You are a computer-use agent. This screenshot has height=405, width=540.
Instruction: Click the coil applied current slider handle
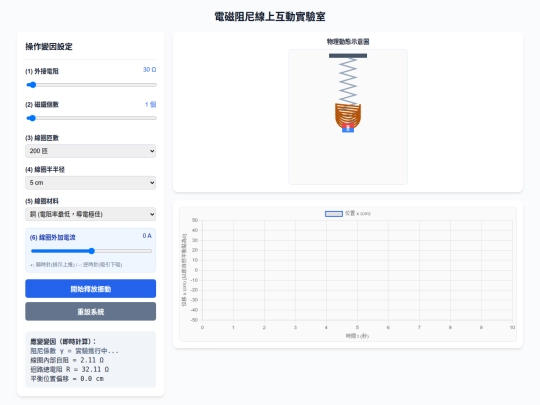click(x=92, y=251)
